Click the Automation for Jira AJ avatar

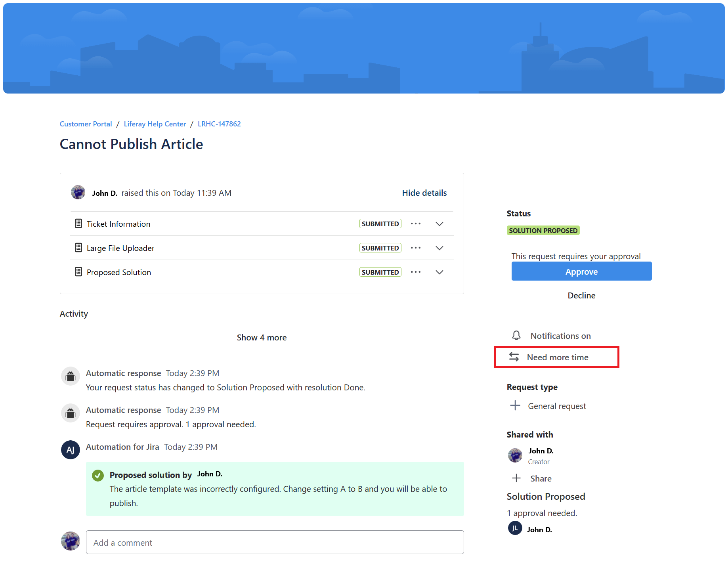71,450
